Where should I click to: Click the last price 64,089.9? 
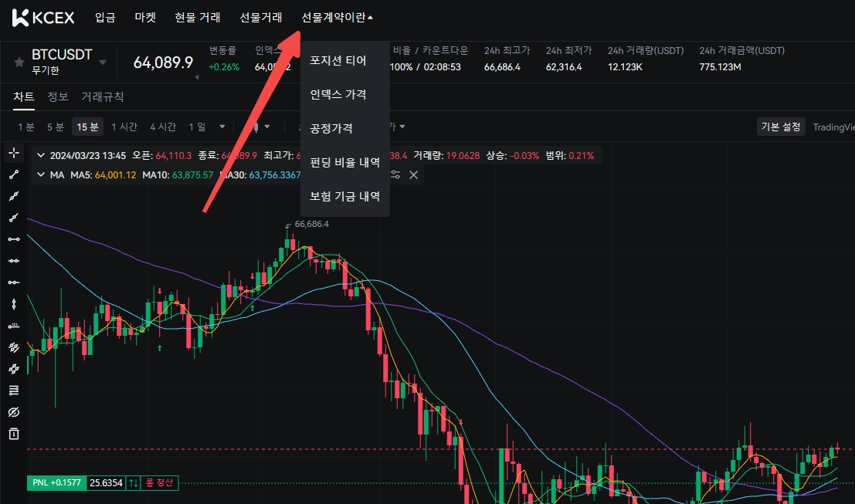163,62
